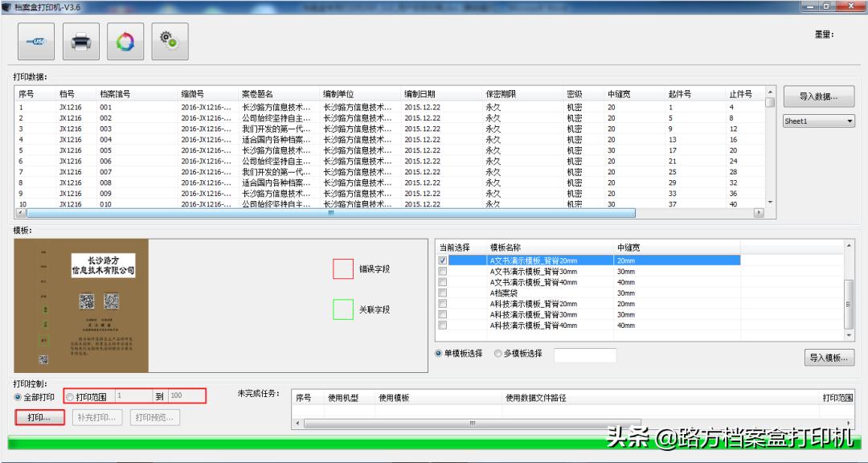This screenshot has width=868, height=463.
Task: Click the 导入数据... button
Action: click(819, 96)
